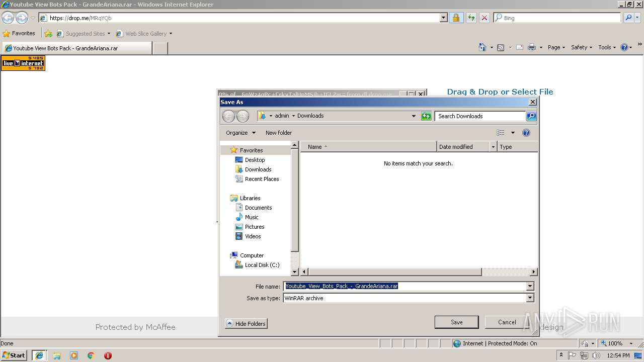Click the Help question mark icon
Screen dimensions: 644x362
tap(624, 47)
